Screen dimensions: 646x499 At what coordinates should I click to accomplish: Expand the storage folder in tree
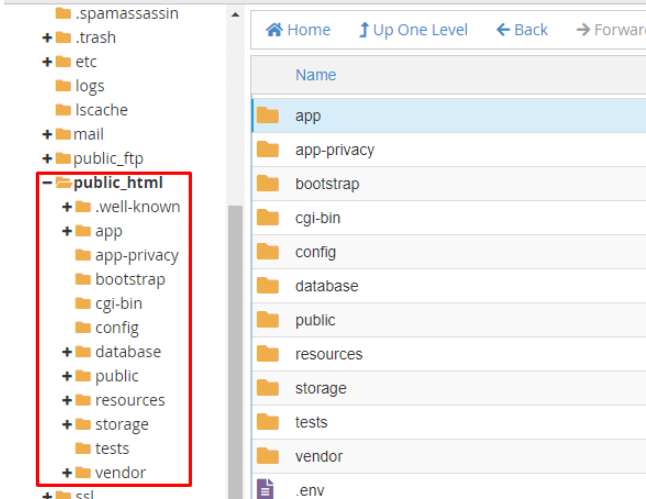pos(67,424)
